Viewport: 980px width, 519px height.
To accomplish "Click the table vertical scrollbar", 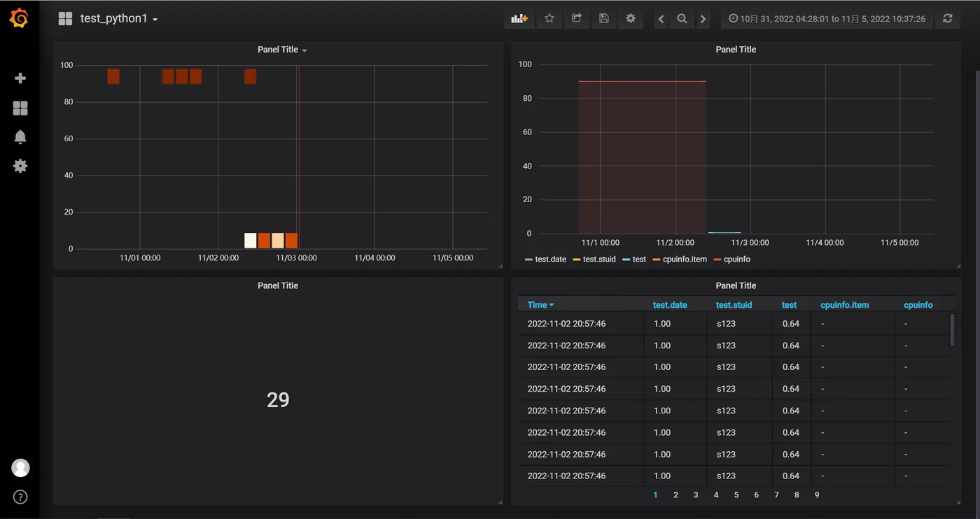I will (952, 329).
